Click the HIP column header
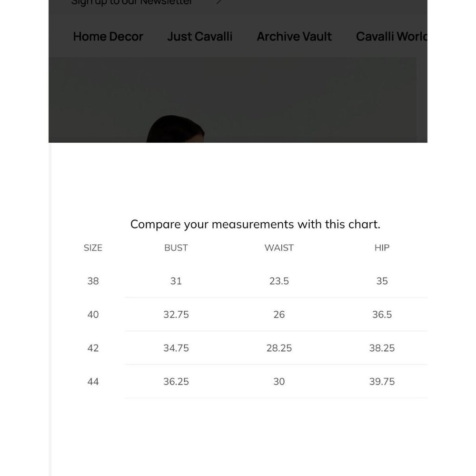This screenshot has height=476, width=476. tap(382, 248)
